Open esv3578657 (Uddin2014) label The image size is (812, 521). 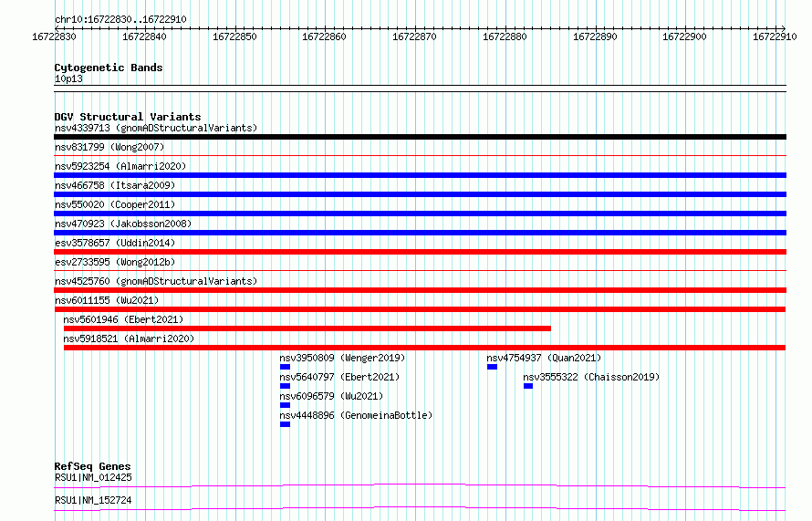point(115,243)
